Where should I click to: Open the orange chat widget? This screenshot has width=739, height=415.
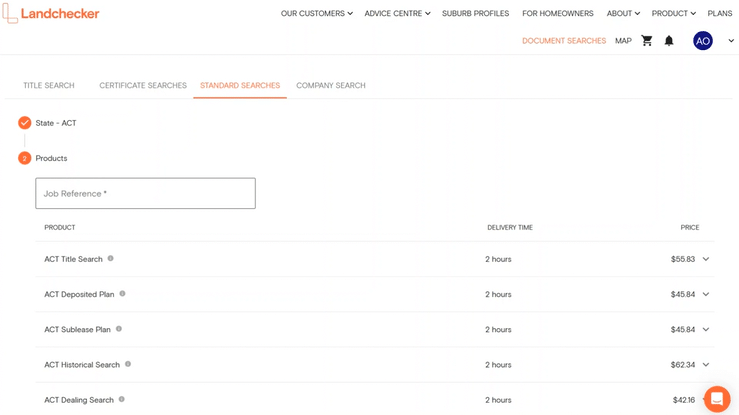point(717,399)
